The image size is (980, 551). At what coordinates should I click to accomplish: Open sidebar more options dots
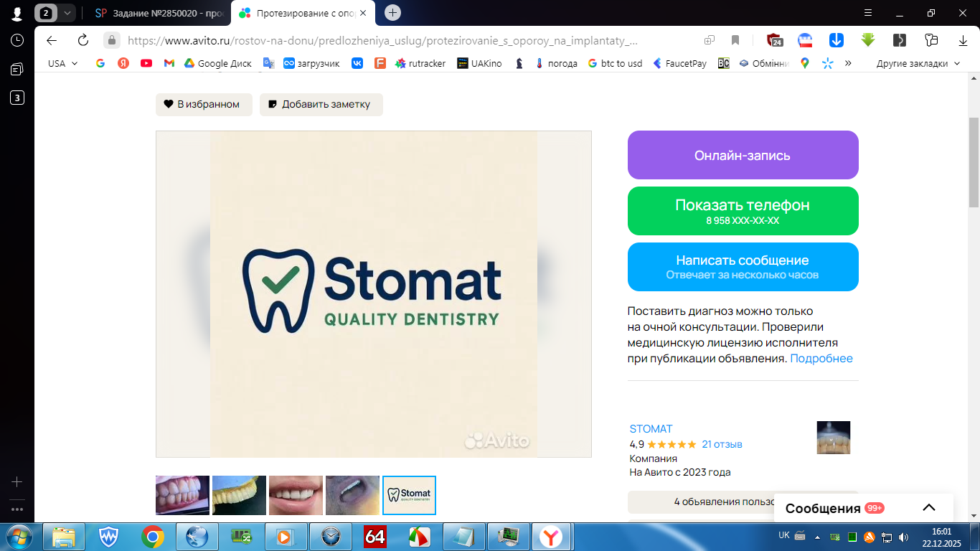(x=17, y=509)
